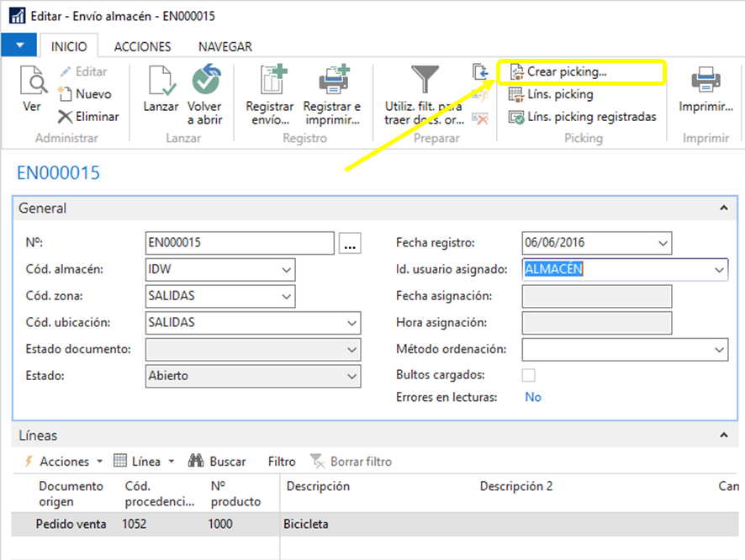Click the funnel filter icon in Preparar
745x560 pixels.
click(x=425, y=79)
